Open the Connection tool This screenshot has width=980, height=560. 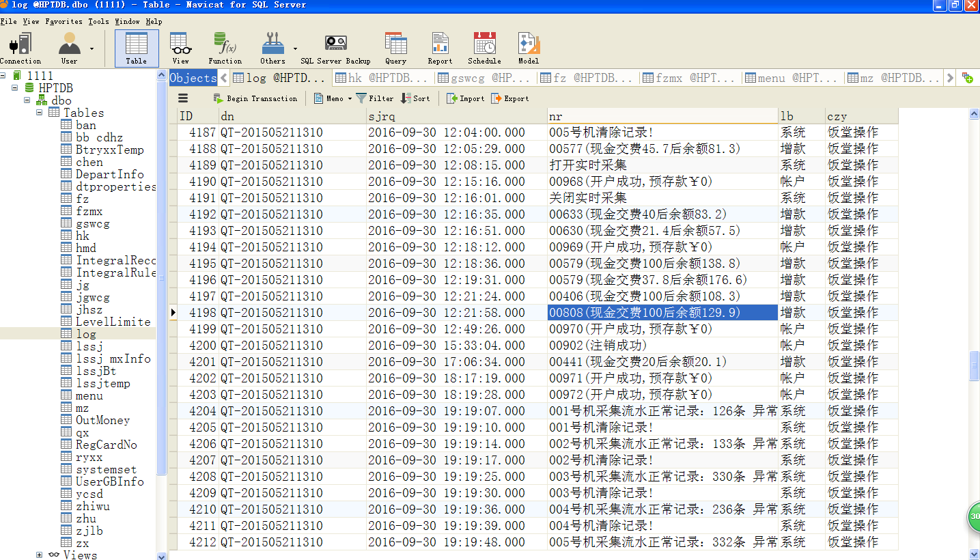point(20,48)
